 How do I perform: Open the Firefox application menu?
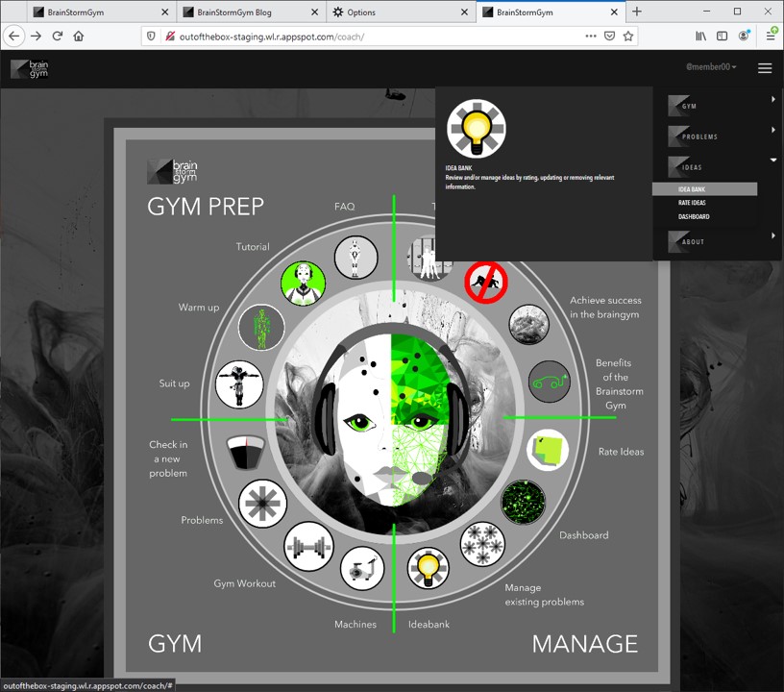coord(772,36)
